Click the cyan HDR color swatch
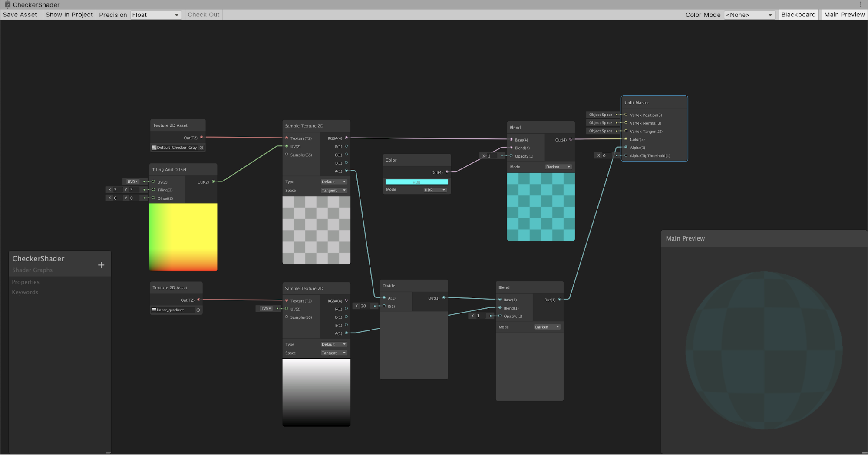The image size is (868, 455). (416, 182)
